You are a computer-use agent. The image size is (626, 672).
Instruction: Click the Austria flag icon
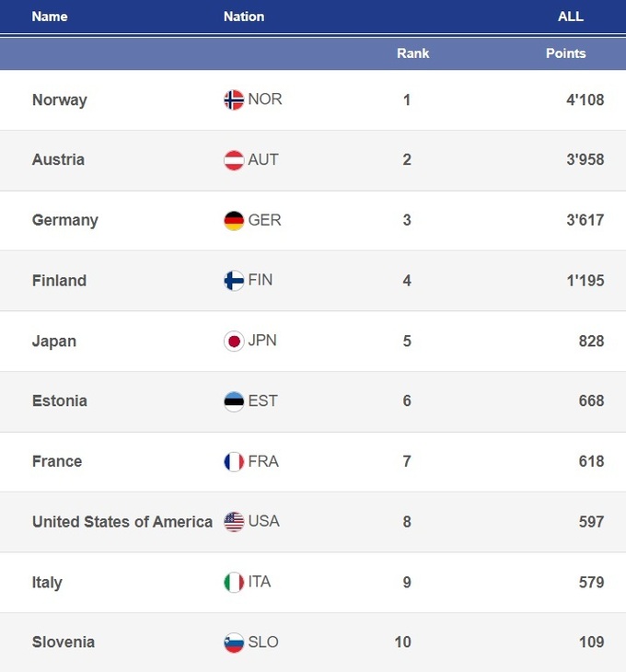tap(234, 160)
